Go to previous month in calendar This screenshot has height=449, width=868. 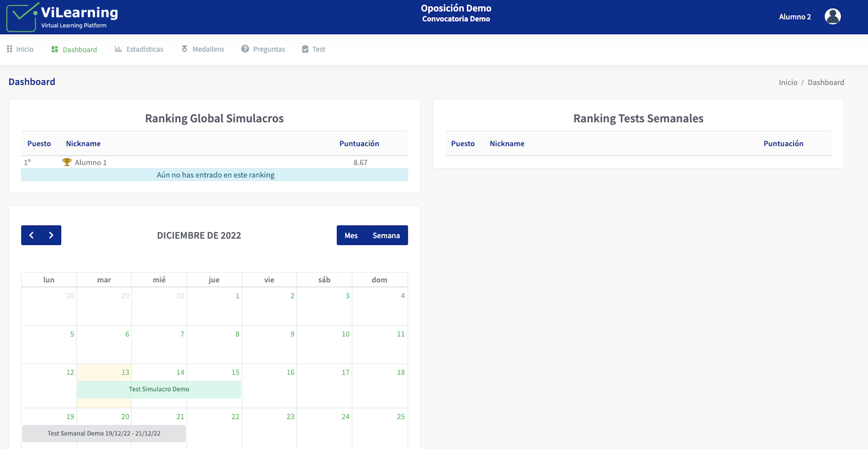[31, 235]
